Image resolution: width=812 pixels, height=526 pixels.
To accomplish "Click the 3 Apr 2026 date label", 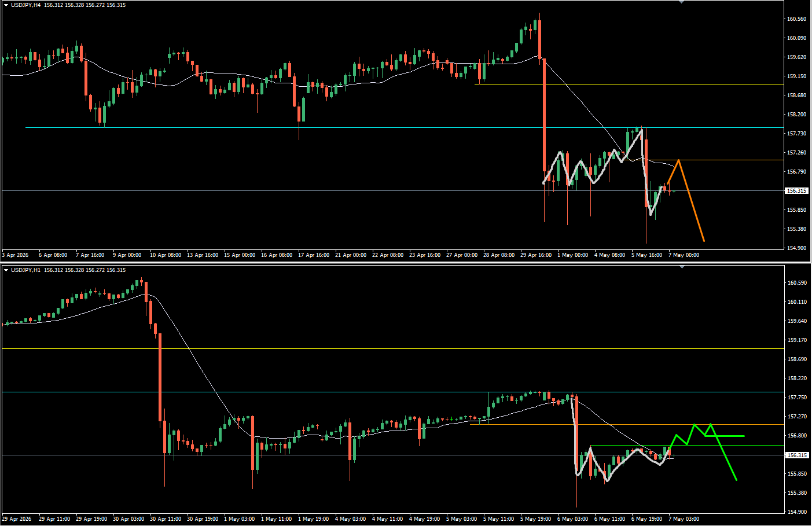I will point(15,255).
